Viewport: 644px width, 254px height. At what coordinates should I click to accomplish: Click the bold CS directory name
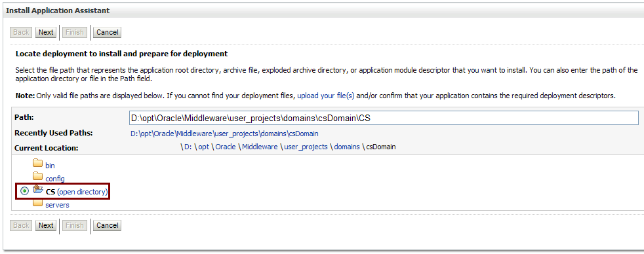click(50, 192)
